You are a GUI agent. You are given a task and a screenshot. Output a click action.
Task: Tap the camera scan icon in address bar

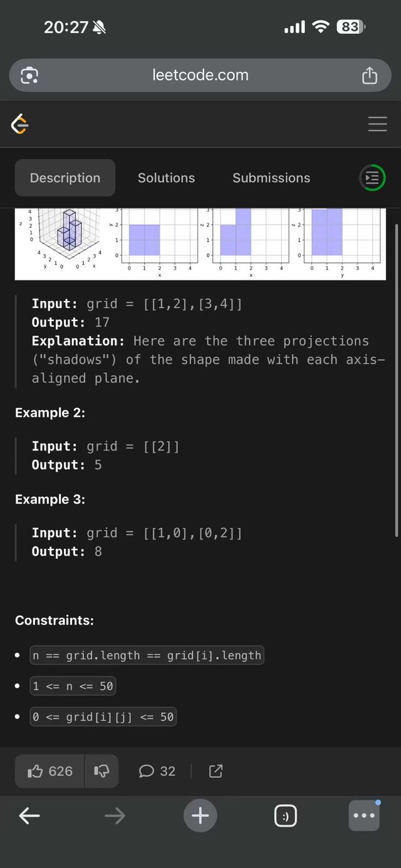coord(29,76)
